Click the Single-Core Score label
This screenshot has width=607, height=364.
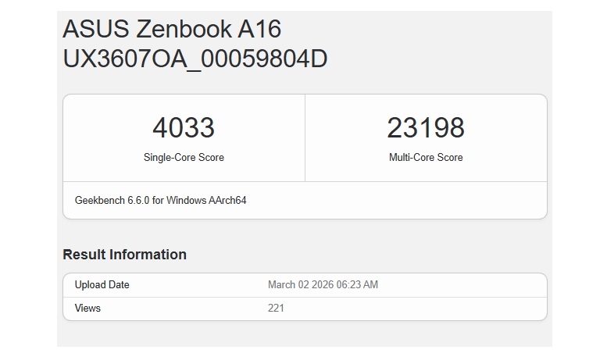pos(184,158)
